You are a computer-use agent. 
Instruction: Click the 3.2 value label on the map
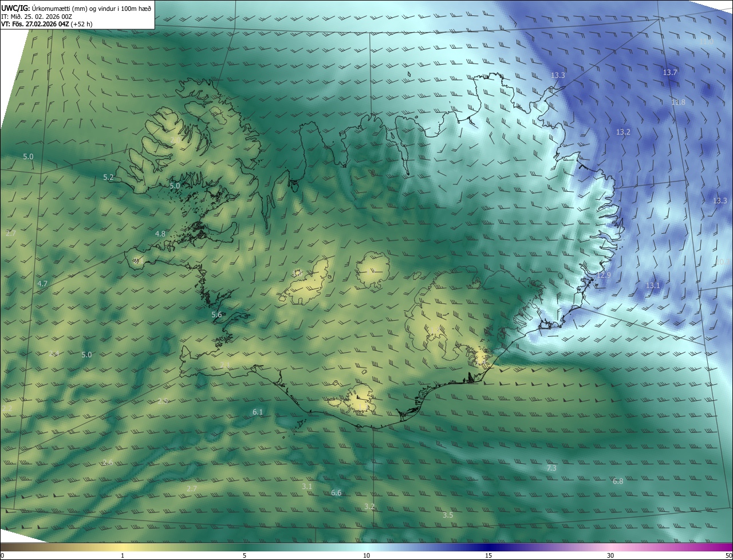[369, 506]
